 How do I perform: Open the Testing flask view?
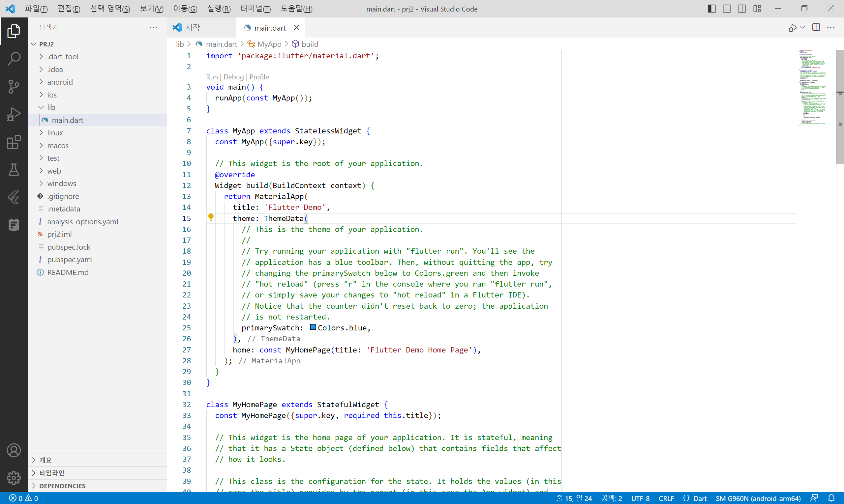tap(14, 170)
